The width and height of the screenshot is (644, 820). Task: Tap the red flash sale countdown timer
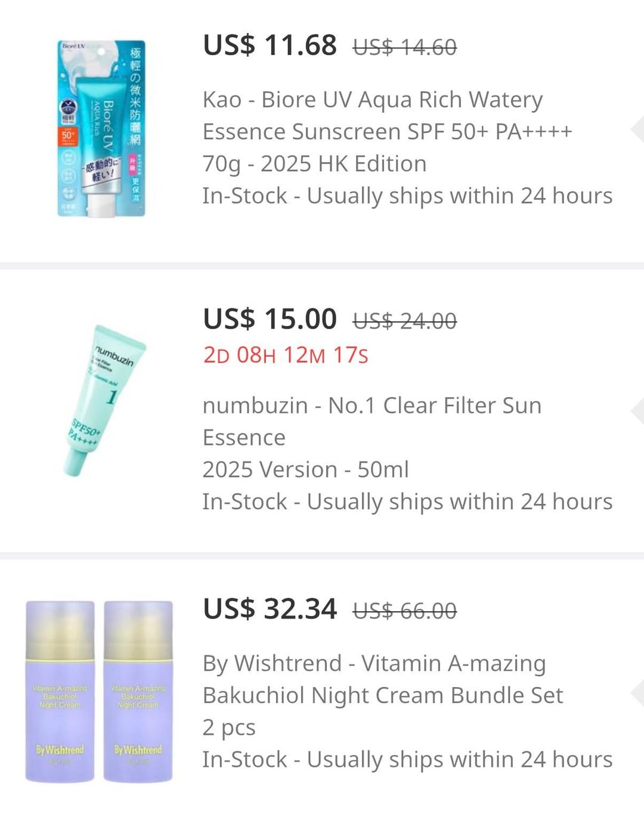point(286,355)
